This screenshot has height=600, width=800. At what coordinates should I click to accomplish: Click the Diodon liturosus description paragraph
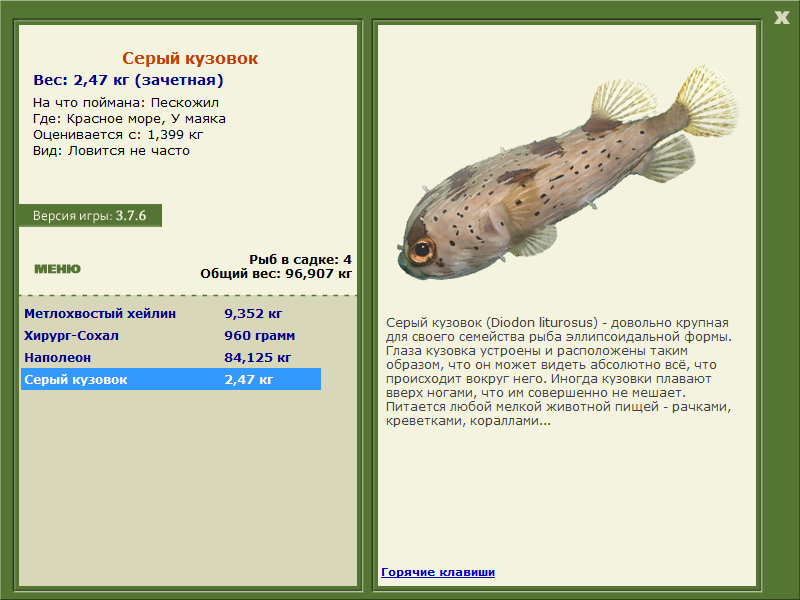click(559, 371)
